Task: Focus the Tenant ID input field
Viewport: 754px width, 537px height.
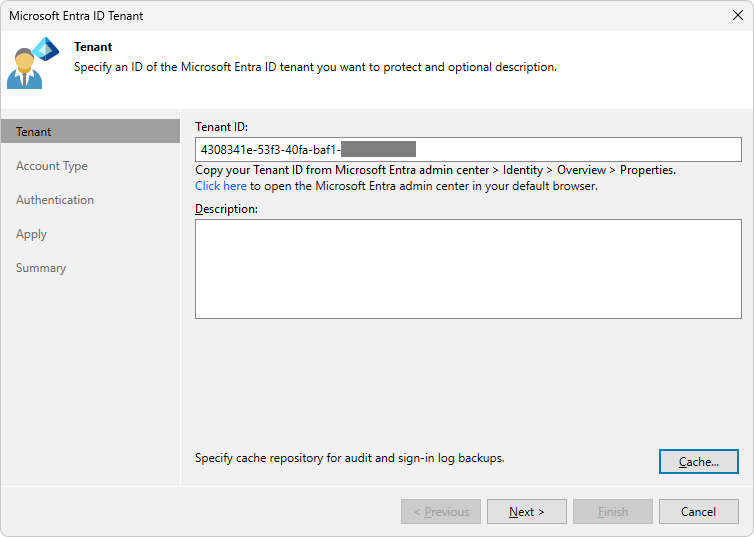Action: (468, 150)
